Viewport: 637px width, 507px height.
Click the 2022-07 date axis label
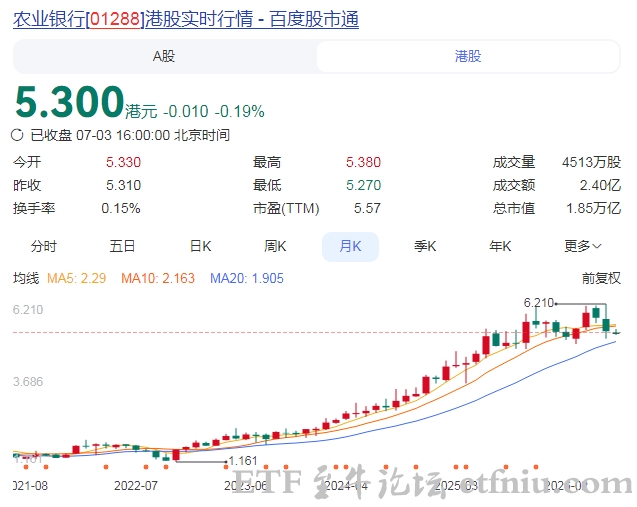tap(136, 485)
